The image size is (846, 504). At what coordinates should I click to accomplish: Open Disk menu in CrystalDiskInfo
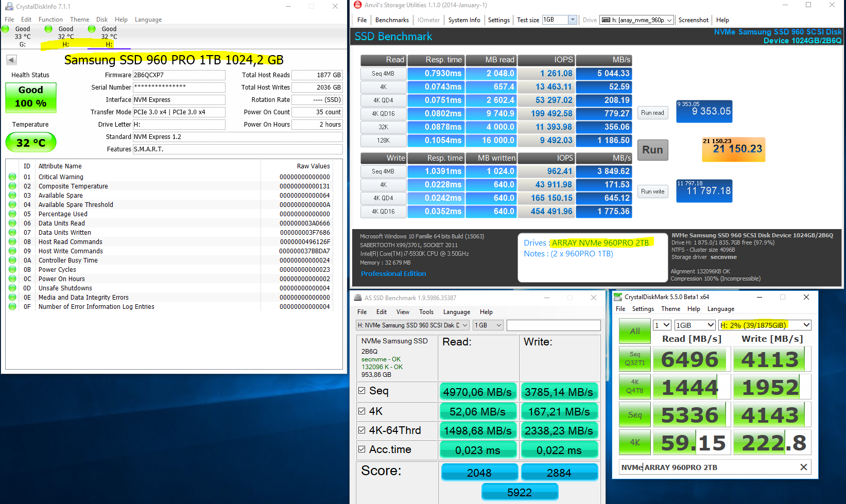tap(102, 20)
